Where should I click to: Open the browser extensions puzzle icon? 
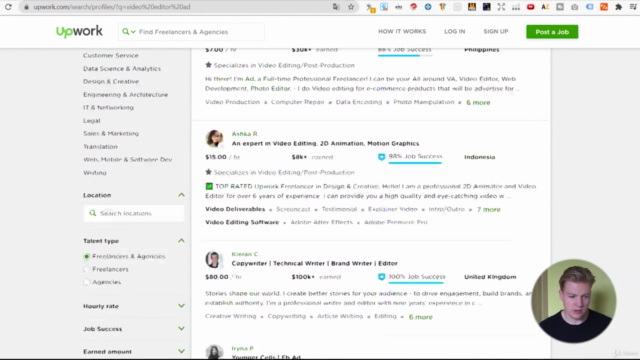tap(618, 7)
